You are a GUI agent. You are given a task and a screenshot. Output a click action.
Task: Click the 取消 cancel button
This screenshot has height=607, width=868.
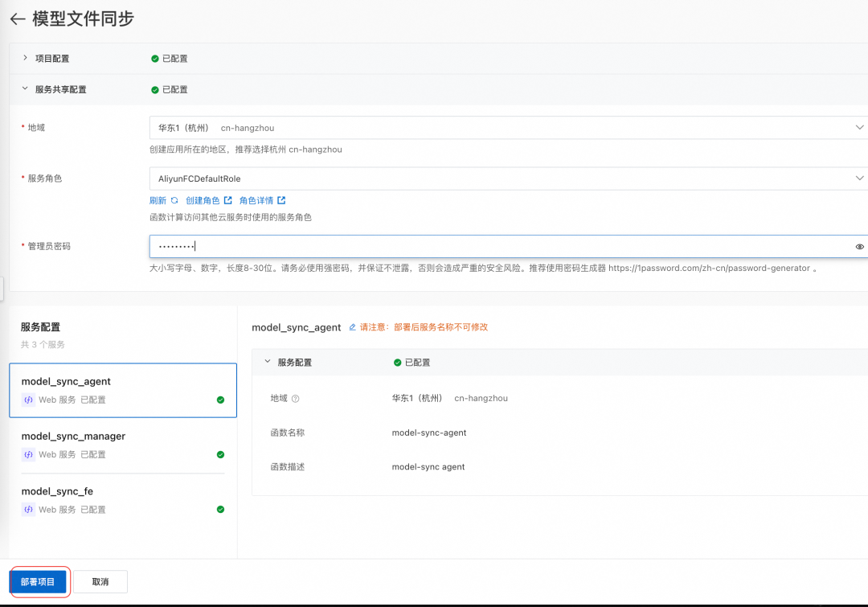[100, 581]
